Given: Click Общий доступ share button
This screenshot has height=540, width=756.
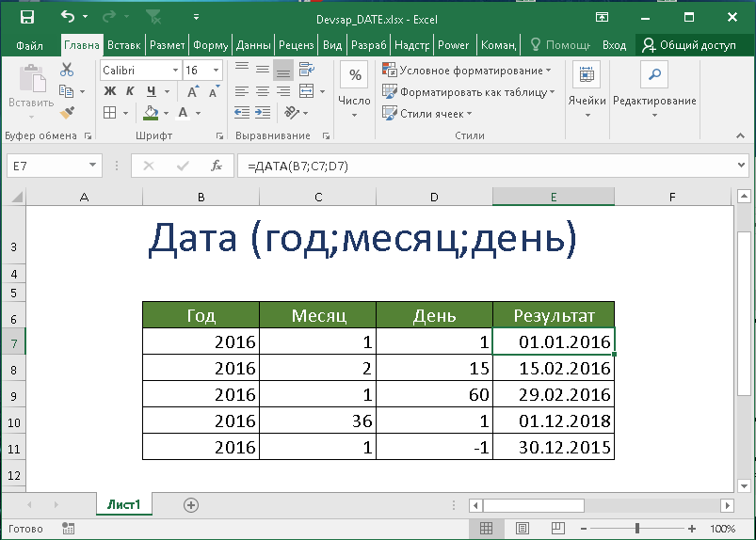Looking at the screenshot, I should [x=689, y=45].
